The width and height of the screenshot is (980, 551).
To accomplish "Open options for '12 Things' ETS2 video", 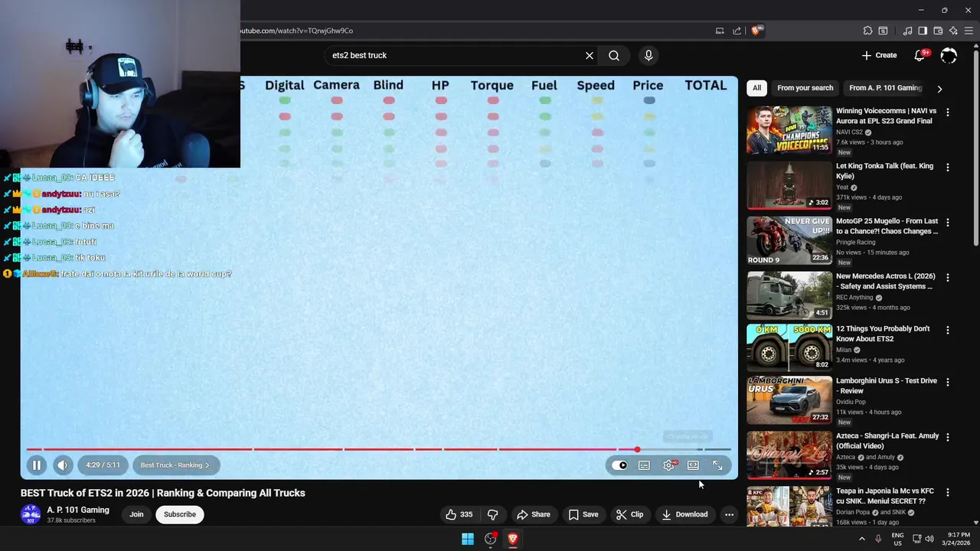I will pos(948,331).
